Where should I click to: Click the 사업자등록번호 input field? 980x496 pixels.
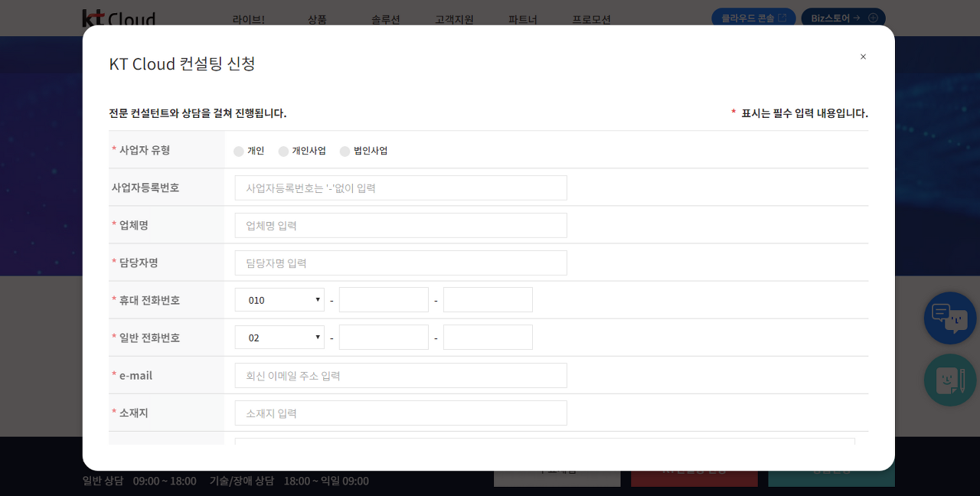tap(400, 188)
